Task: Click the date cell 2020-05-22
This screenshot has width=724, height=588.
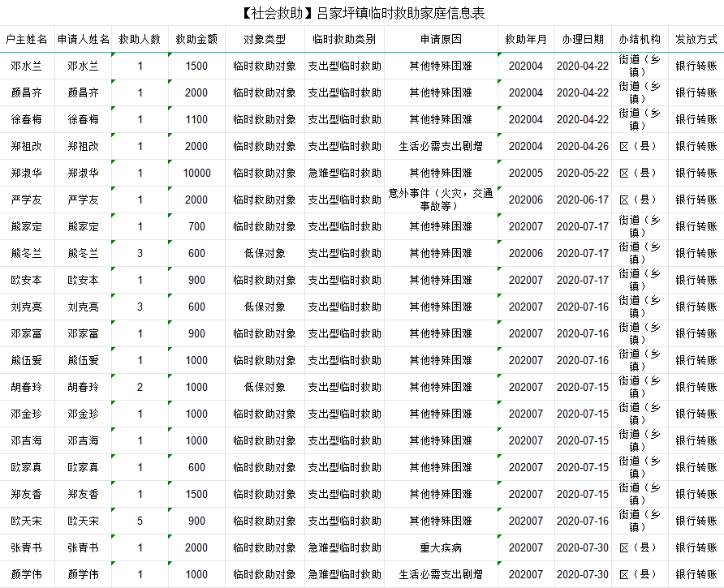Action: 582,173
